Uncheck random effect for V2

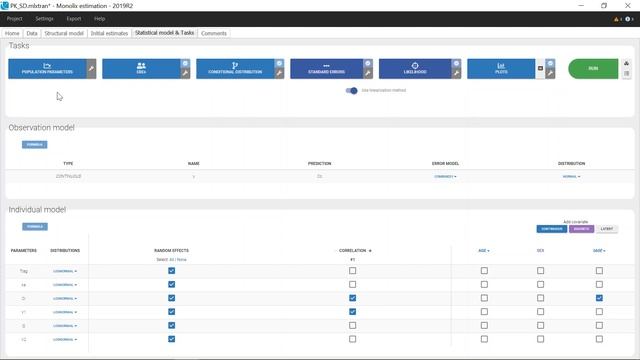point(171,339)
